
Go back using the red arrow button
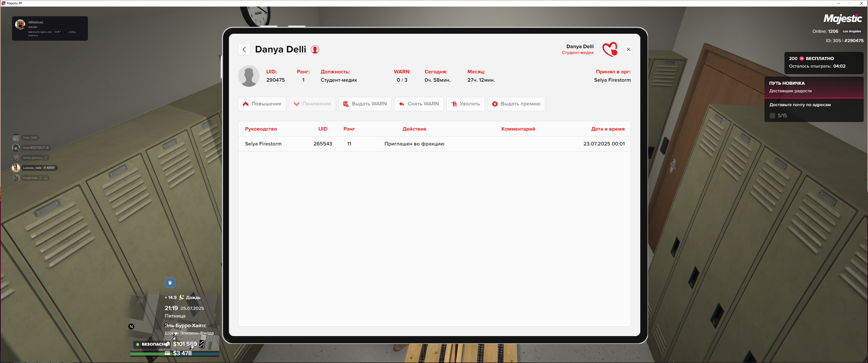(244, 49)
